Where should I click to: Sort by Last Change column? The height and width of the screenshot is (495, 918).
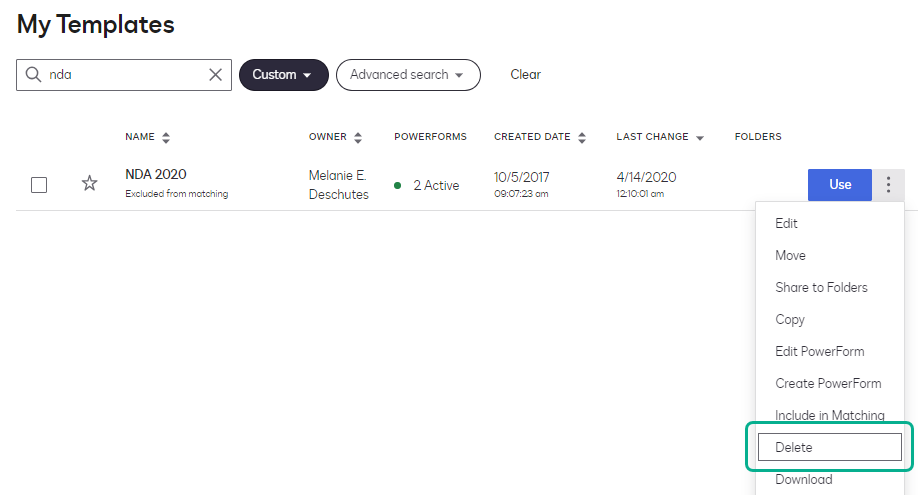point(660,137)
